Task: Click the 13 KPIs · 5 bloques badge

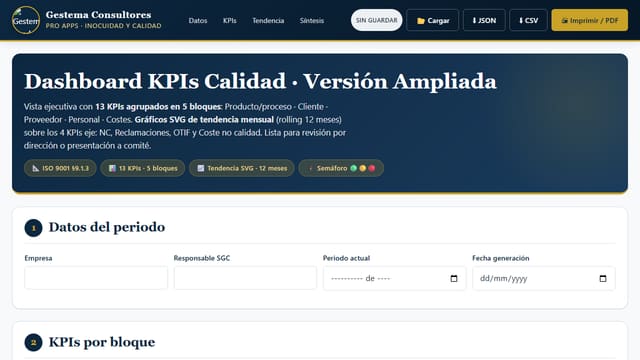Action: [x=143, y=168]
